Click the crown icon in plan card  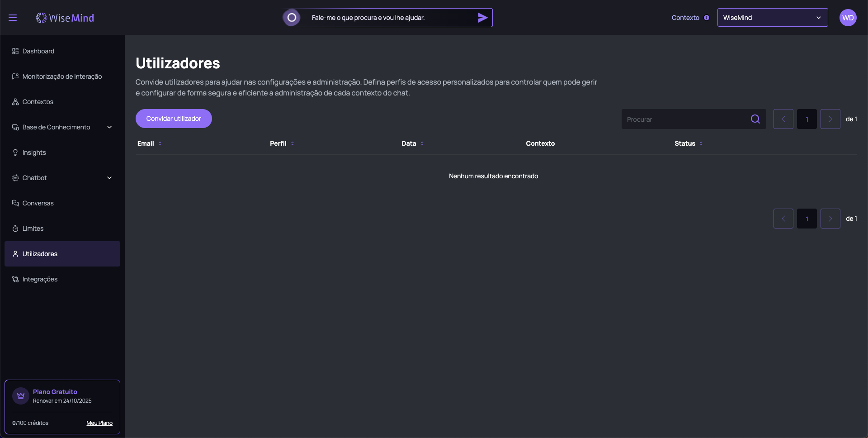coord(21,396)
